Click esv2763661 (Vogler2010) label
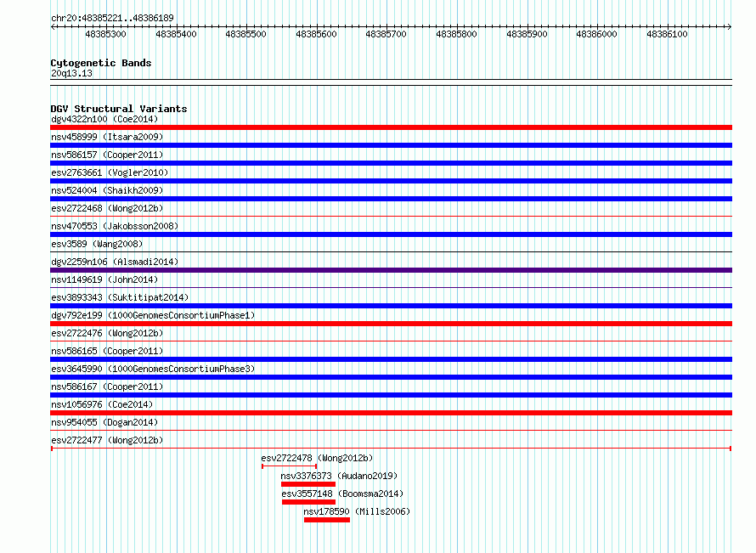 point(110,172)
